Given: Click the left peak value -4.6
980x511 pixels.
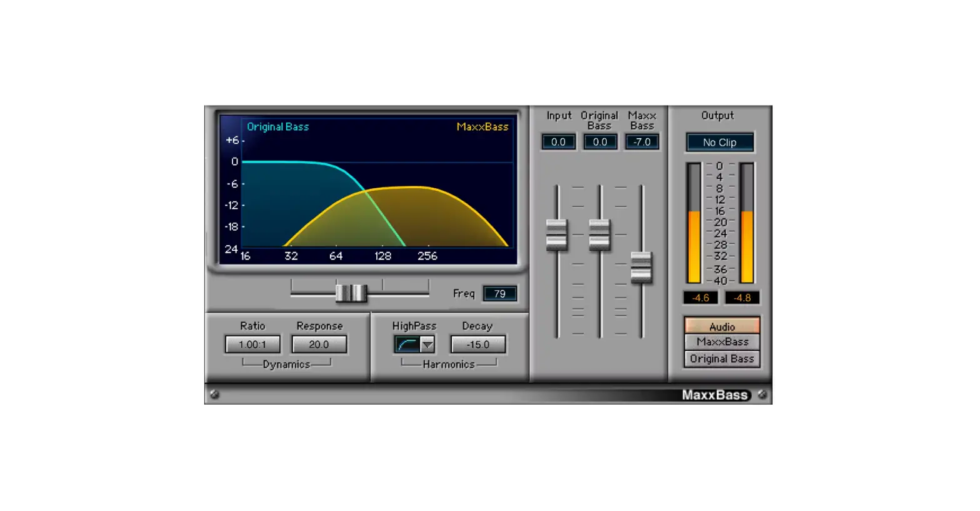Looking at the screenshot, I should click(x=701, y=298).
